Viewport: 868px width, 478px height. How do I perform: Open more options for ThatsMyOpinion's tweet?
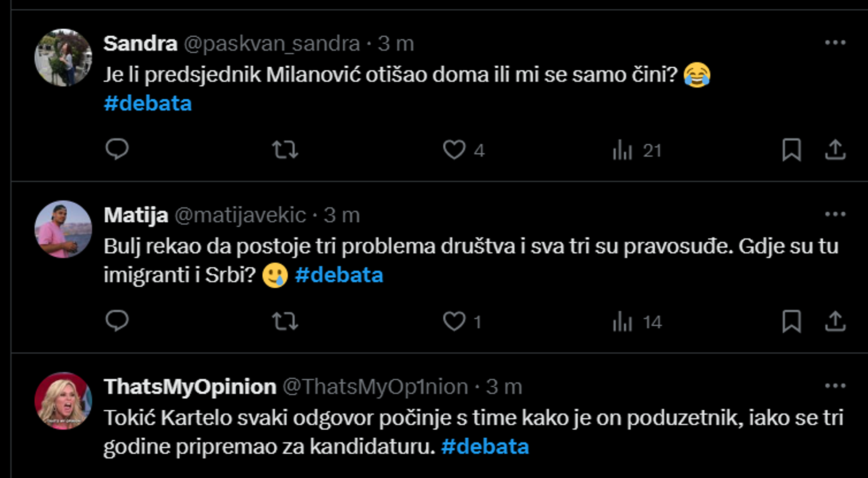[x=835, y=386]
